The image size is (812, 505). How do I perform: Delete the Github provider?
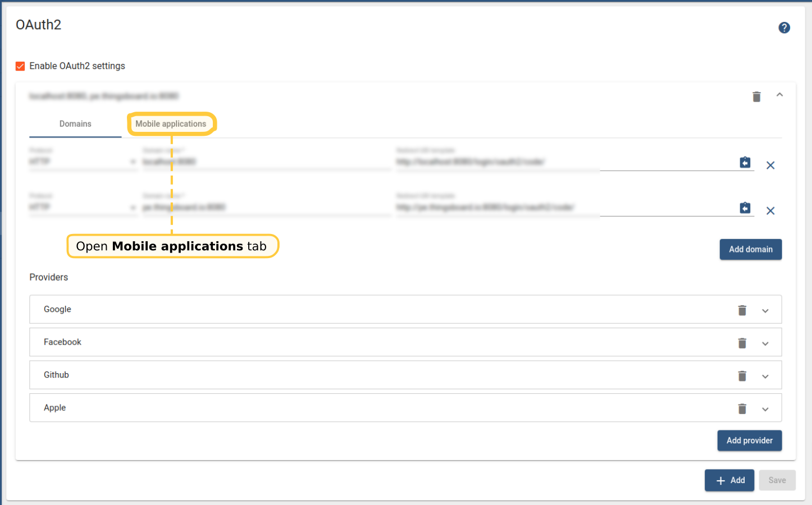pos(742,376)
